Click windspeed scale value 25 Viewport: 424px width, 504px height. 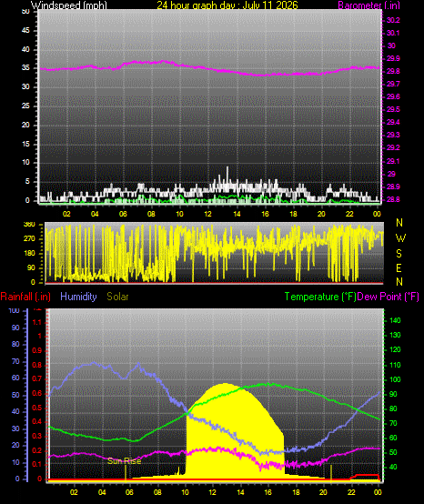[25, 106]
